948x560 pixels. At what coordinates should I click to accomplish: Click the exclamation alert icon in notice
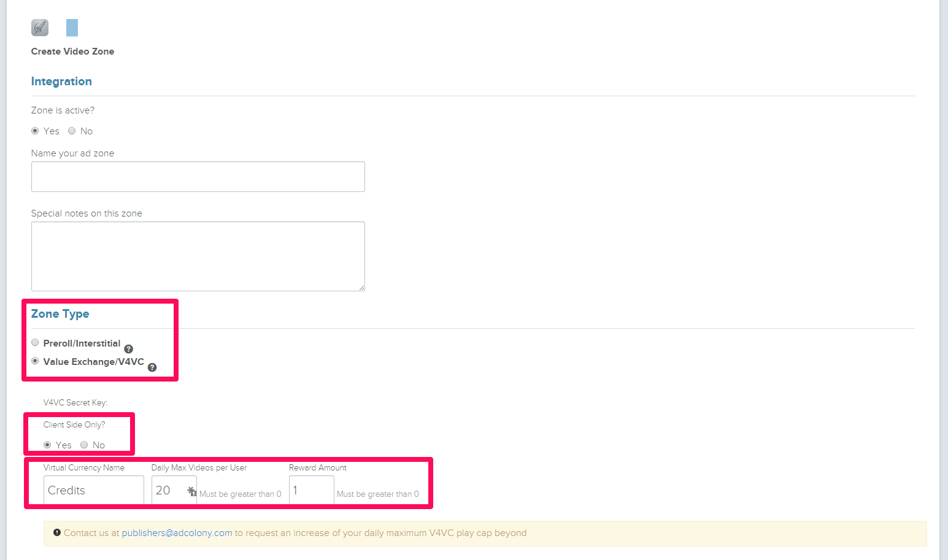coord(57,532)
